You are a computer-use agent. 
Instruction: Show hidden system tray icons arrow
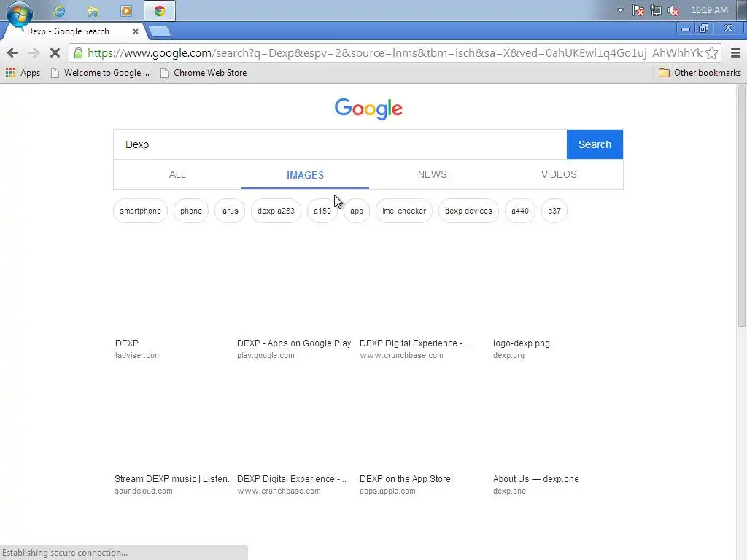[x=620, y=10]
